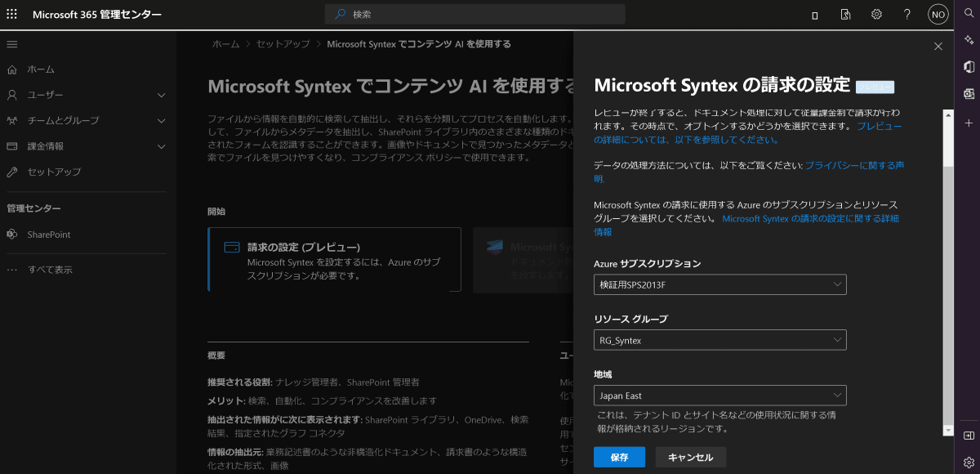This screenshot has width=980, height=474.
Task: Open the Azure サブスクリプション dropdown
Action: 720,284
